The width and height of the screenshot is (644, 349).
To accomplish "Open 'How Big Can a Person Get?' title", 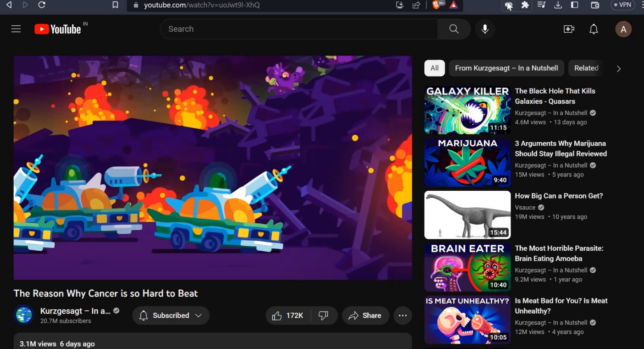I will point(559,196).
